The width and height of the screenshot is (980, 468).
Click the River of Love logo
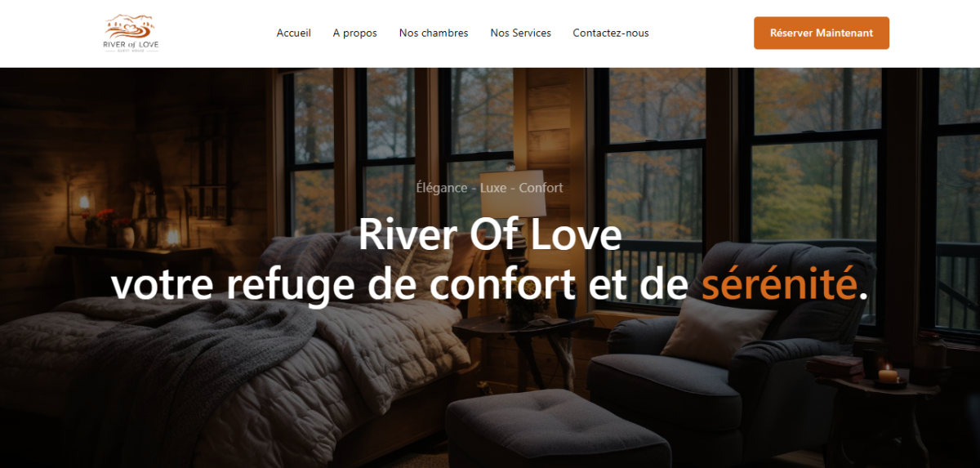[x=131, y=33]
